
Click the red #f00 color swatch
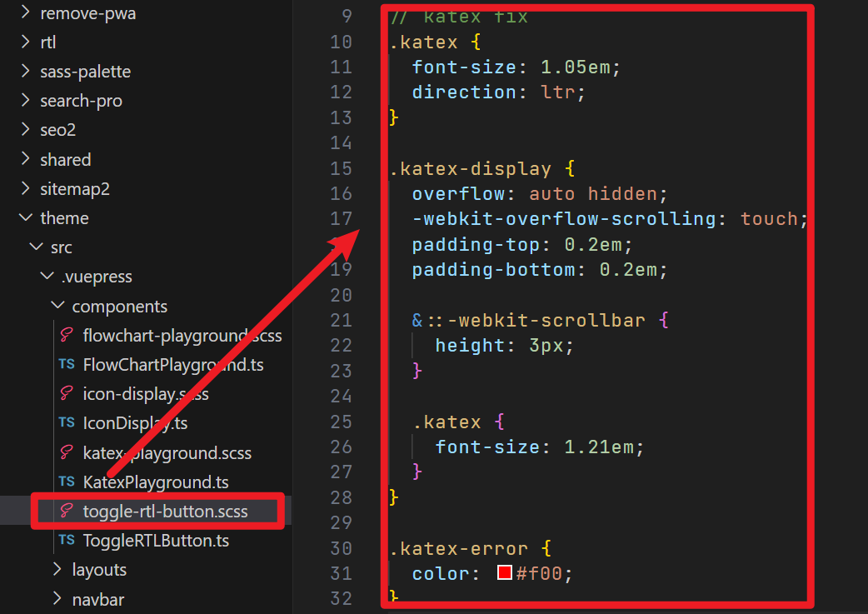[x=504, y=572]
